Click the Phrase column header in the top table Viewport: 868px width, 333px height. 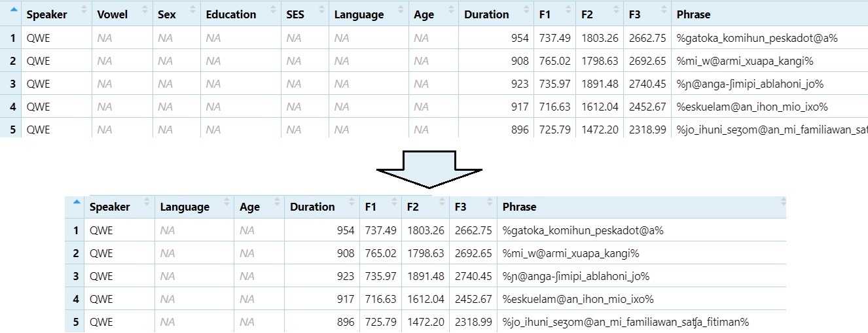coord(693,14)
